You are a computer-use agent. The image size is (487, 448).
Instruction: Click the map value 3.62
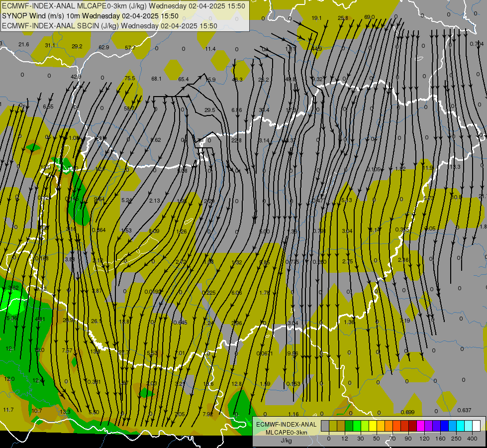13,288
